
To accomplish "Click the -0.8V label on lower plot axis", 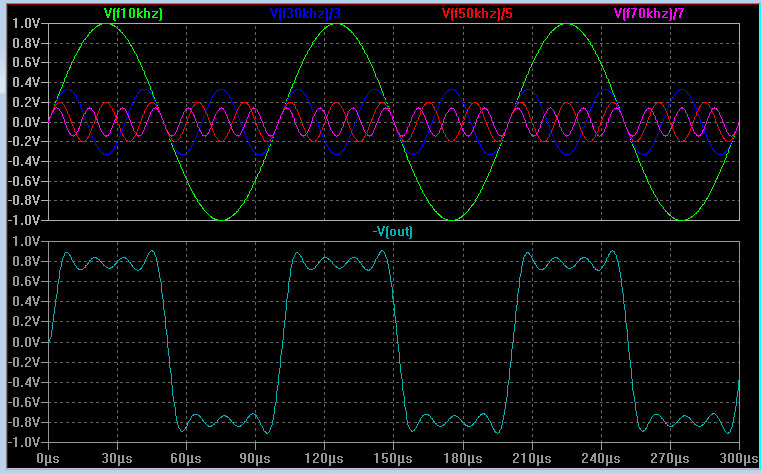I will tap(23, 422).
